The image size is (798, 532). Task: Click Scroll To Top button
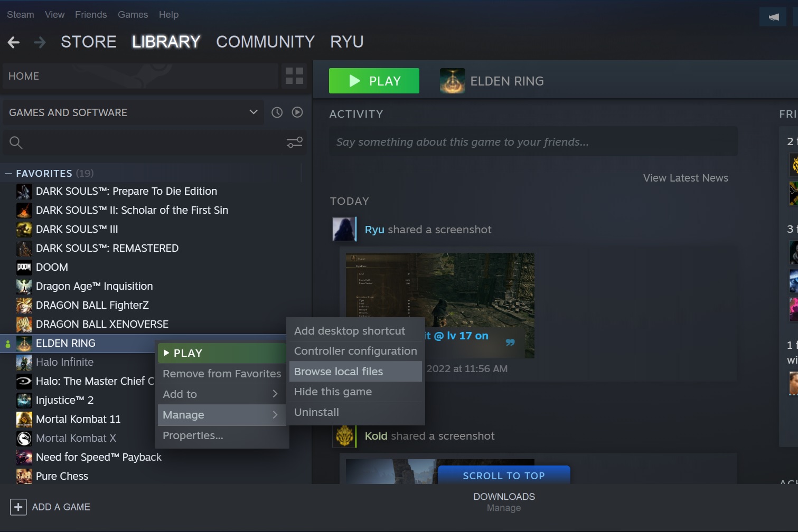(504, 475)
